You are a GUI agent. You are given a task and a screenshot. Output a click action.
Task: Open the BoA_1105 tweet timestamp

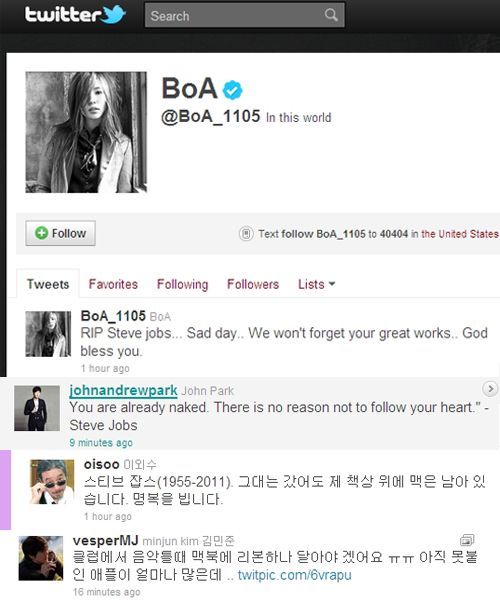click(x=105, y=368)
